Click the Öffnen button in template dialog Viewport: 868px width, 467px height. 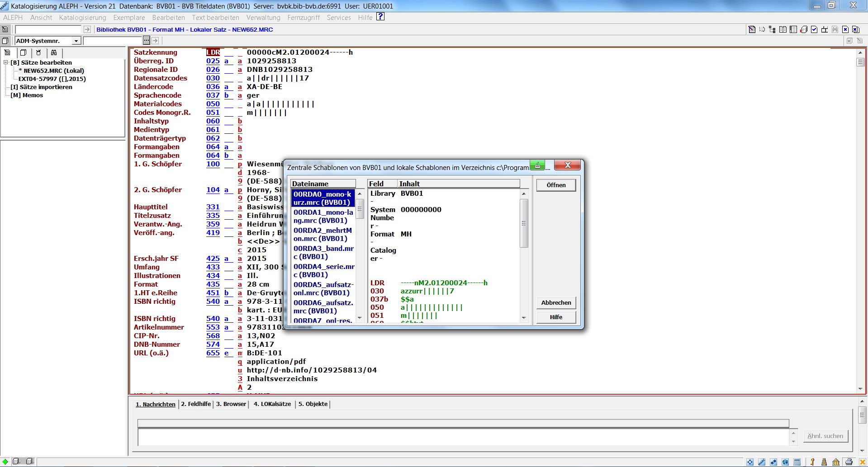click(556, 185)
